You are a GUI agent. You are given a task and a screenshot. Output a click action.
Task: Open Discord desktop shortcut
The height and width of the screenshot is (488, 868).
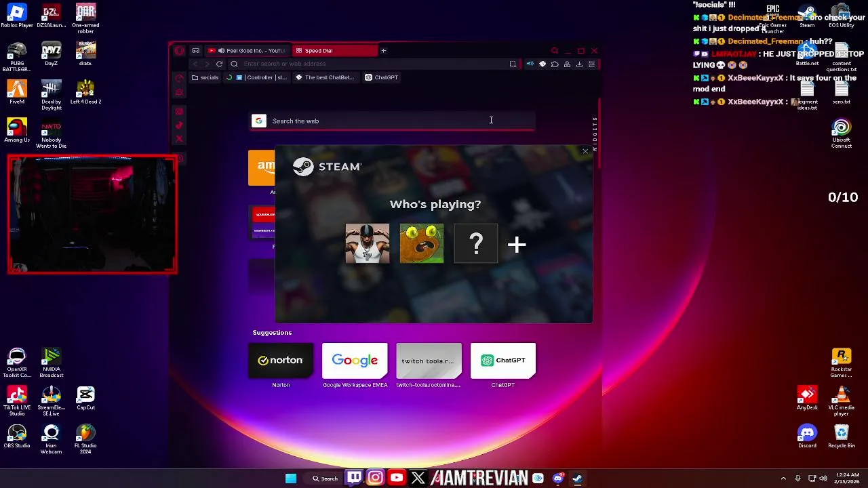pyautogui.click(x=807, y=436)
